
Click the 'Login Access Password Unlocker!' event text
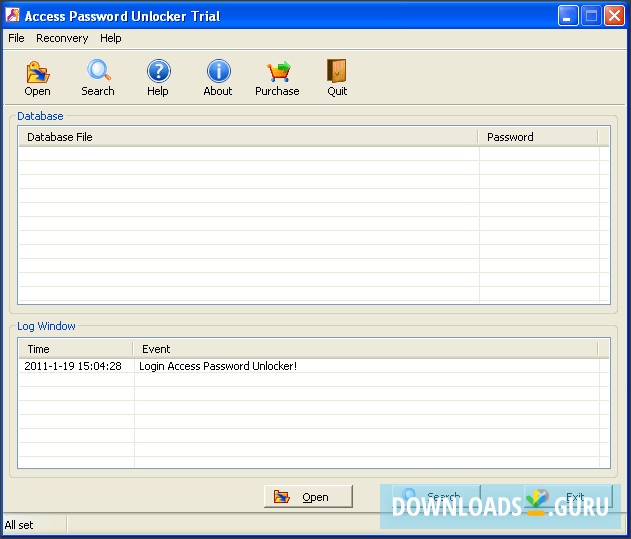[218, 366]
